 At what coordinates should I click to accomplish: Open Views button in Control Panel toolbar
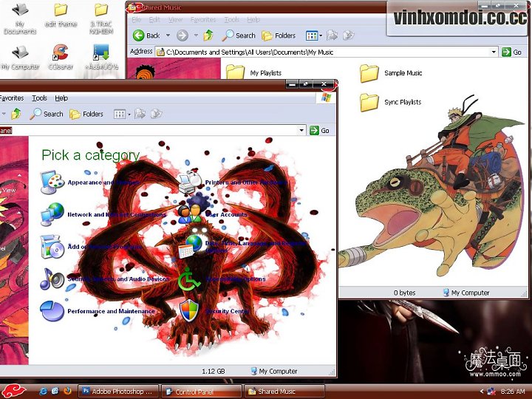(x=120, y=114)
